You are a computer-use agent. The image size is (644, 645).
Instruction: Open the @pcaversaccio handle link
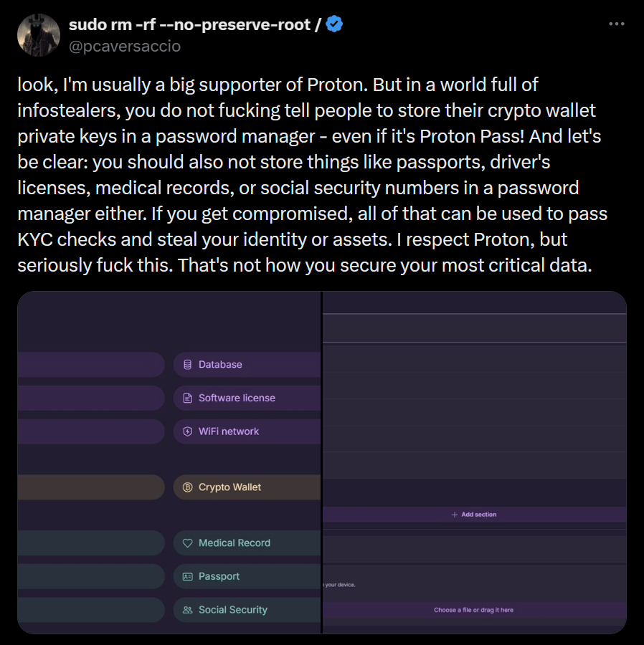(x=125, y=46)
